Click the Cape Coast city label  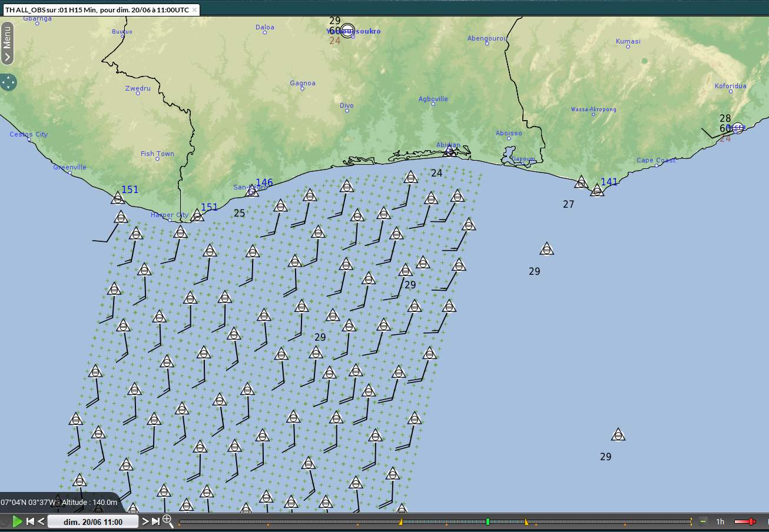[656, 161]
